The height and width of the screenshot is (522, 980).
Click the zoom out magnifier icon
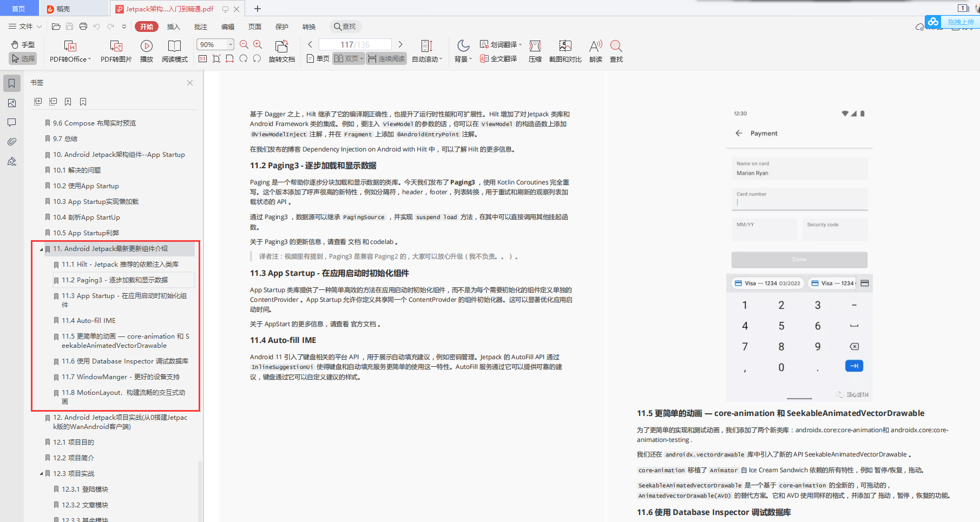pyautogui.click(x=244, y=44)
